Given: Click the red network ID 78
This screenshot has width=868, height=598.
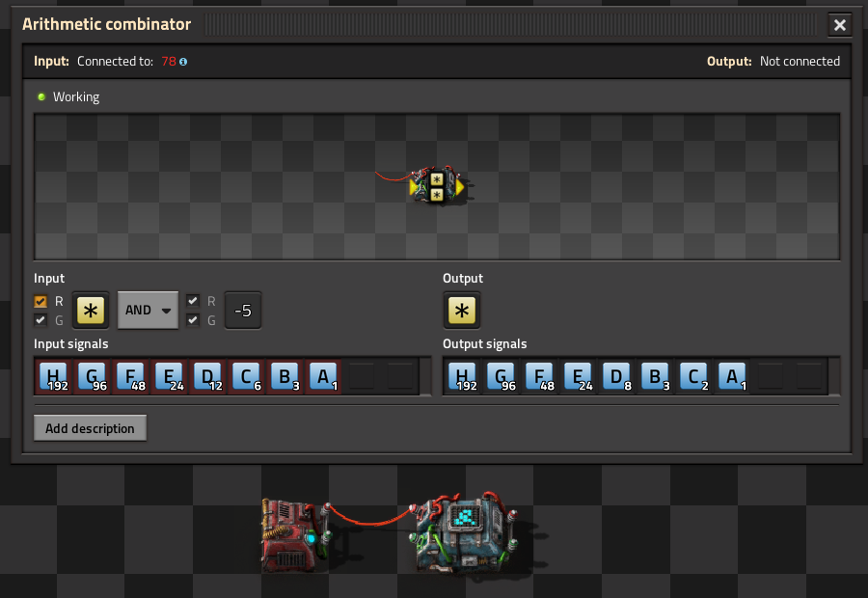Looking at the screenshot, I should coord(169,62).
